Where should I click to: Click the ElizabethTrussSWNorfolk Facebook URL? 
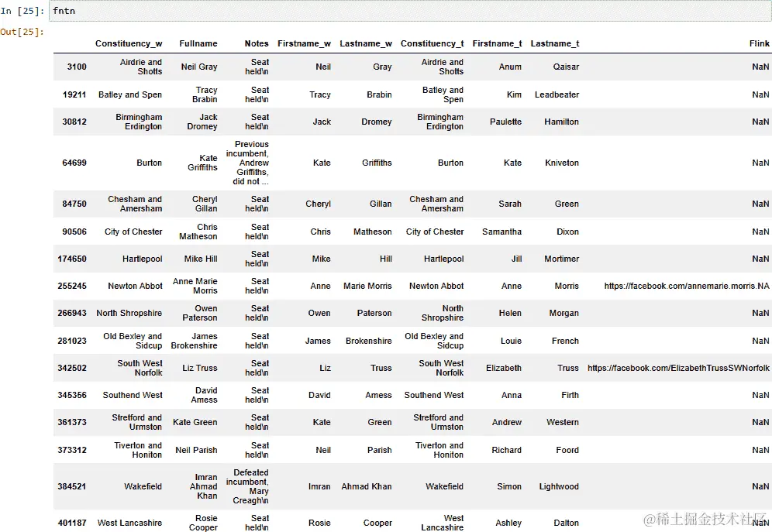coord(678,368)
